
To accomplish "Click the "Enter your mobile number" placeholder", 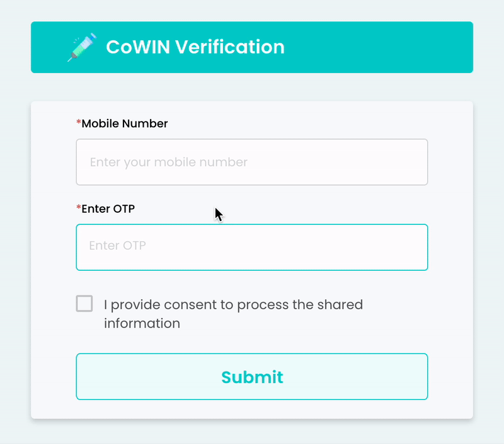I will tap(168, 162).
